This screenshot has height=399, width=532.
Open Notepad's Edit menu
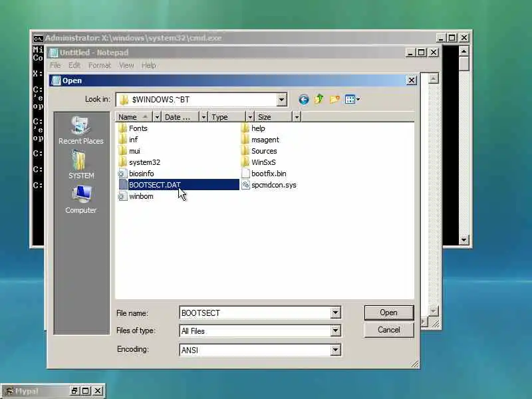(74, 65)
